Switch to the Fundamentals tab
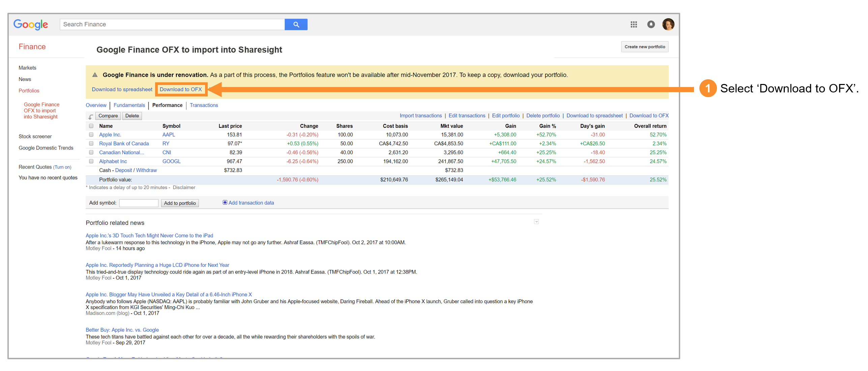 click(129, 105)
